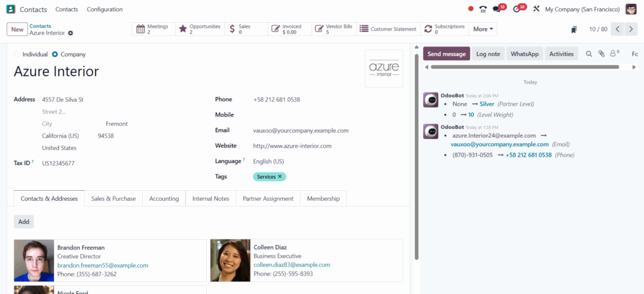Go to previous record arrow

618,29
